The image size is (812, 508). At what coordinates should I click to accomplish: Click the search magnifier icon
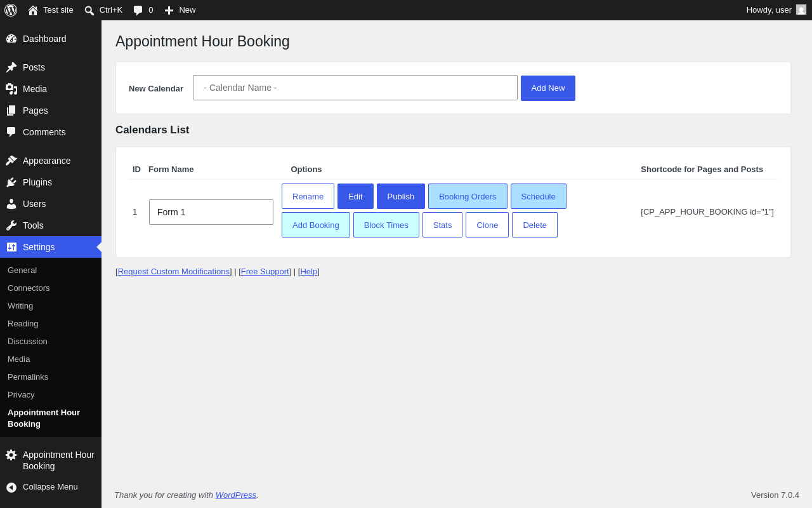pos(89,10)
